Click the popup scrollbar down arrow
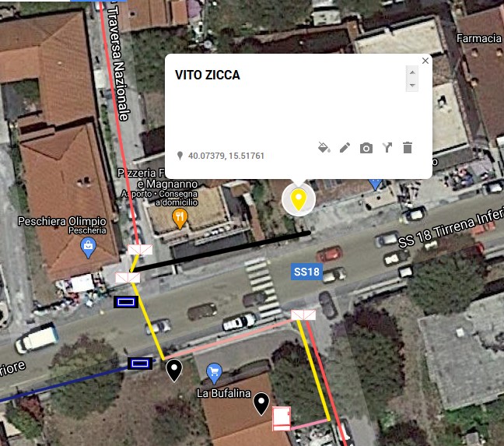Screen dimensions: 504x446 412,85
